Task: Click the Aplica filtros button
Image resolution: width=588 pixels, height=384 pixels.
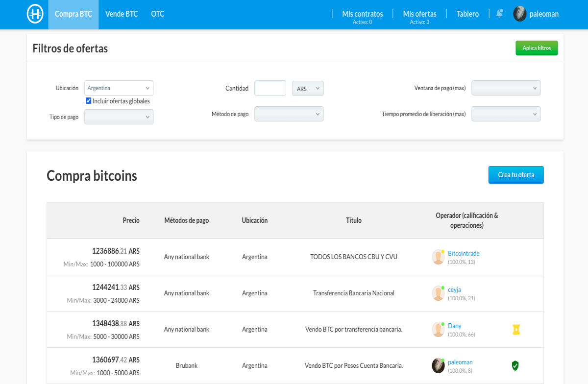Action: (537, 48)
